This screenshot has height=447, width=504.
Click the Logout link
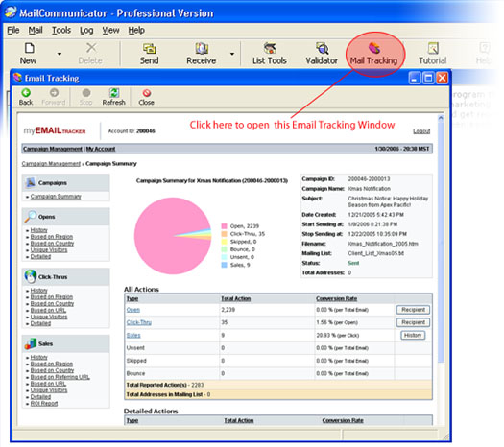point(421,131)
